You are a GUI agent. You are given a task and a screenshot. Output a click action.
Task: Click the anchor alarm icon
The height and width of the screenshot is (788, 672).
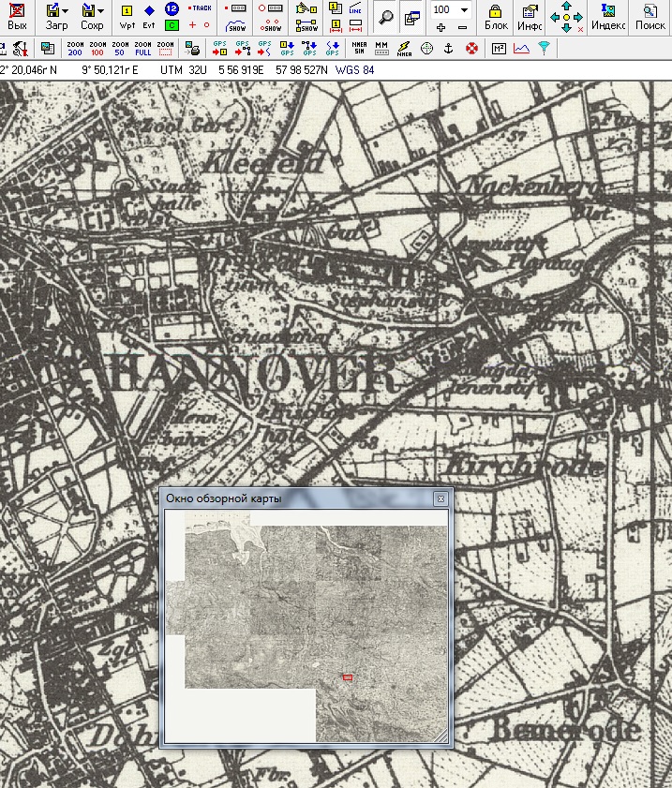(x=449, y=48)
